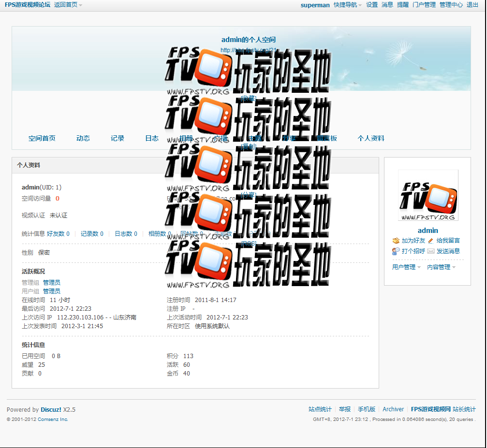Open the 动态 tab
487x448 pixels.
(x=83, y=139)
